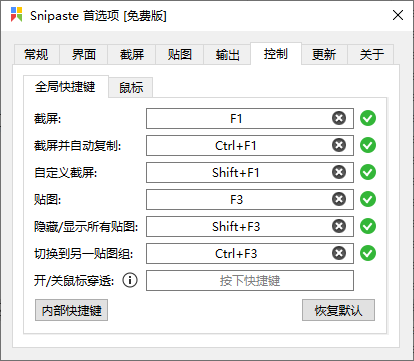Show info for 开/关鼠标穿透

[x=130, y=280]
